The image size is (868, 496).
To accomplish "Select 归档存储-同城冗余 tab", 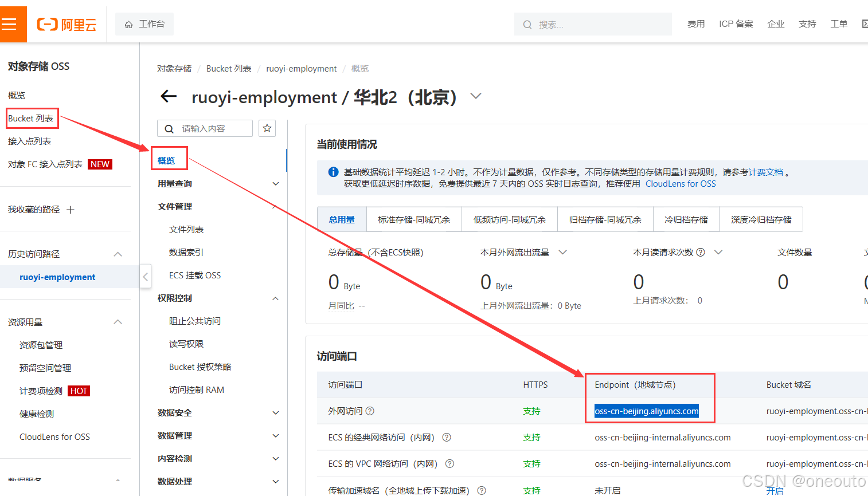I will click(x=605, y=219).
